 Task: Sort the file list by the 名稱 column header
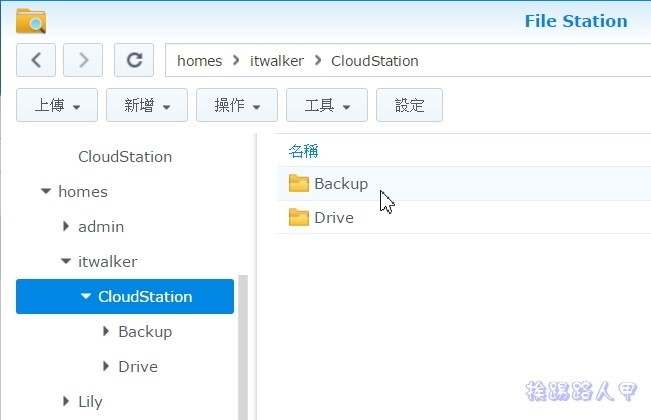pos(303,151)
